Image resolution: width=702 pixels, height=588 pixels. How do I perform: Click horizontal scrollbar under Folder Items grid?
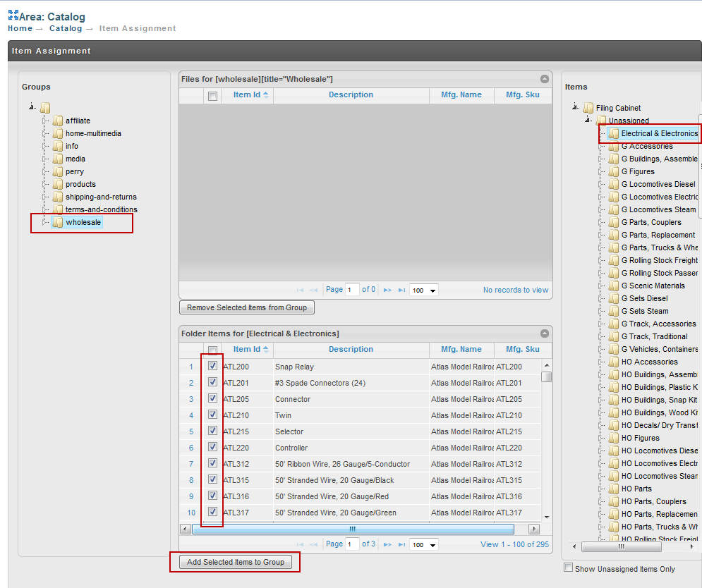pyautogui.click(x=353, y=529)
